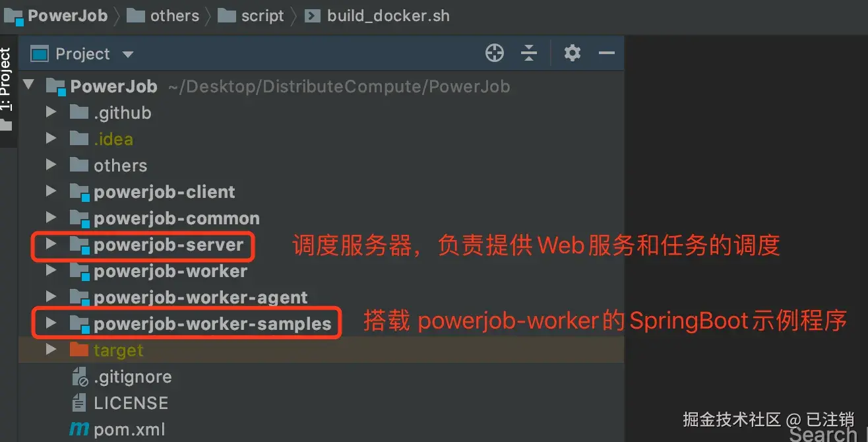The height and width of the screenshot is (442, 868).
Task: Select the .idea folder label
Action: (x=113, y=139)
